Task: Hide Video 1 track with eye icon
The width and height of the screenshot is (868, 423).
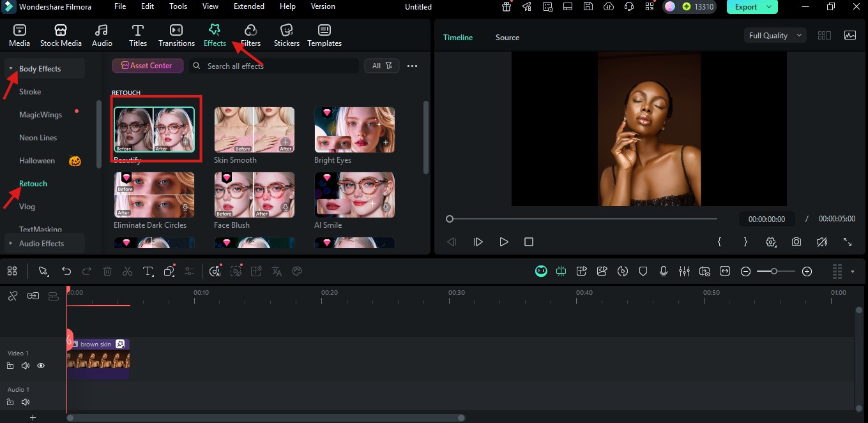Action: click(x=41, y=366)
